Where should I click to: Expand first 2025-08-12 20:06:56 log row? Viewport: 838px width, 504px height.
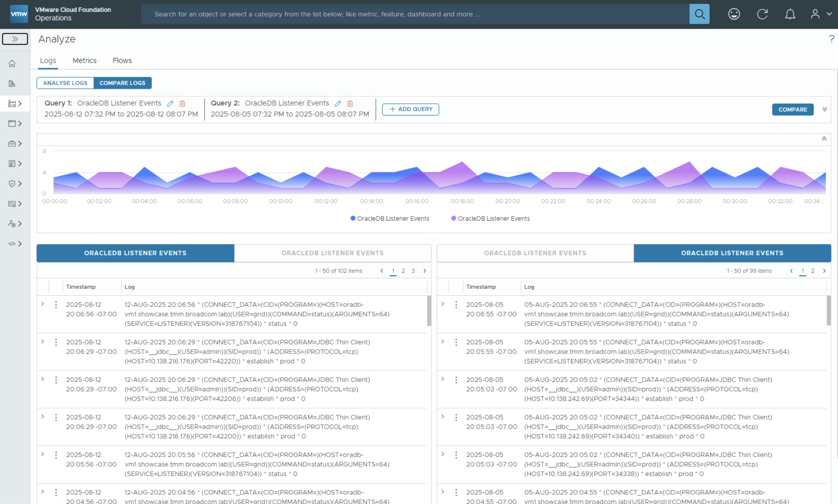[x=43, y=304]
